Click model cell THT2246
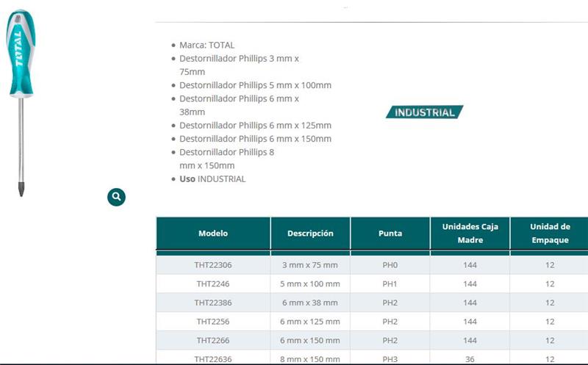This screenshot has width=588, height=365. pyautogui.click(x=213, y=283)
